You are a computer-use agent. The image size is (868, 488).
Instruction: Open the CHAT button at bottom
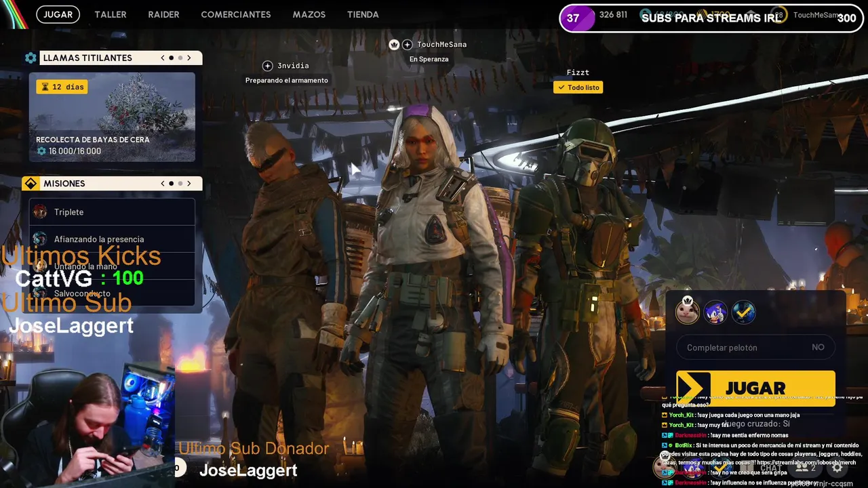tap(770, 468)
